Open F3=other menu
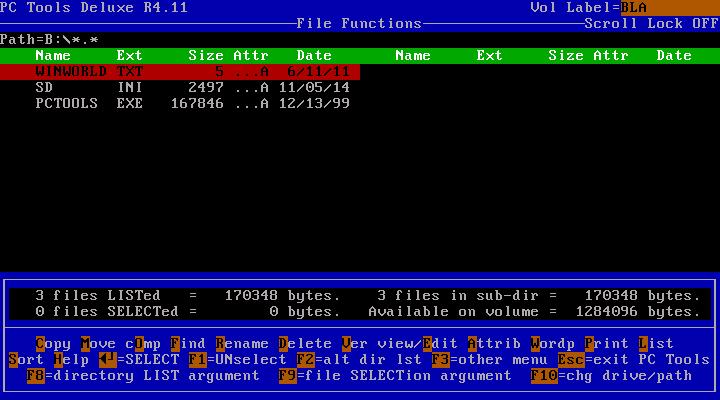The height and width of the screenshot is (400, 720). click(489, 359)
